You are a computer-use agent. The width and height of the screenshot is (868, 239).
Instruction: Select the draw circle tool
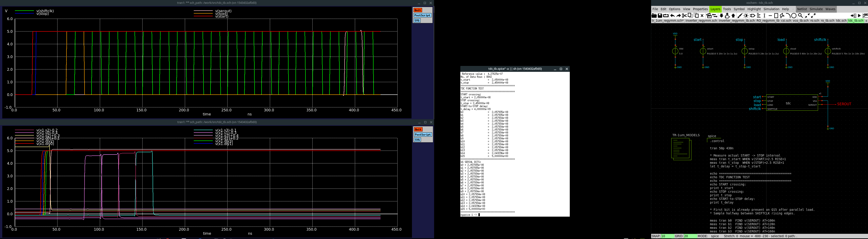(794, 16)
